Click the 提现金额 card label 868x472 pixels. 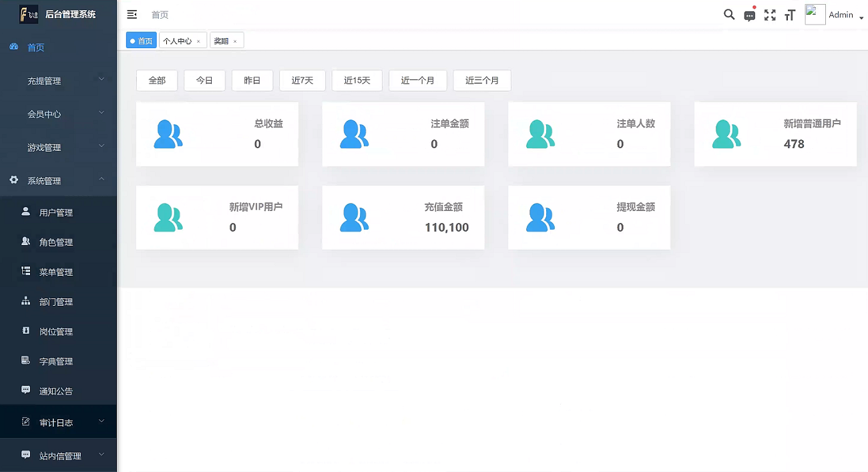(x=636, y=207)
